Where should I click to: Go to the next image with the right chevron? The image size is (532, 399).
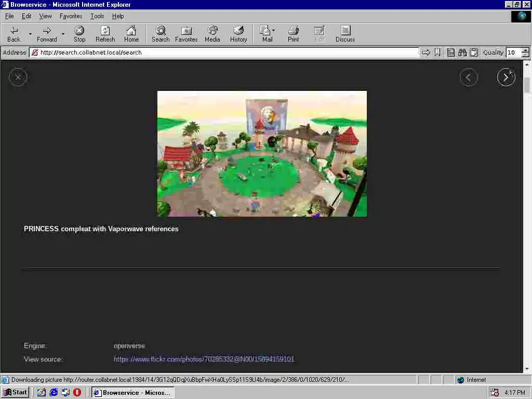(506, 77)
